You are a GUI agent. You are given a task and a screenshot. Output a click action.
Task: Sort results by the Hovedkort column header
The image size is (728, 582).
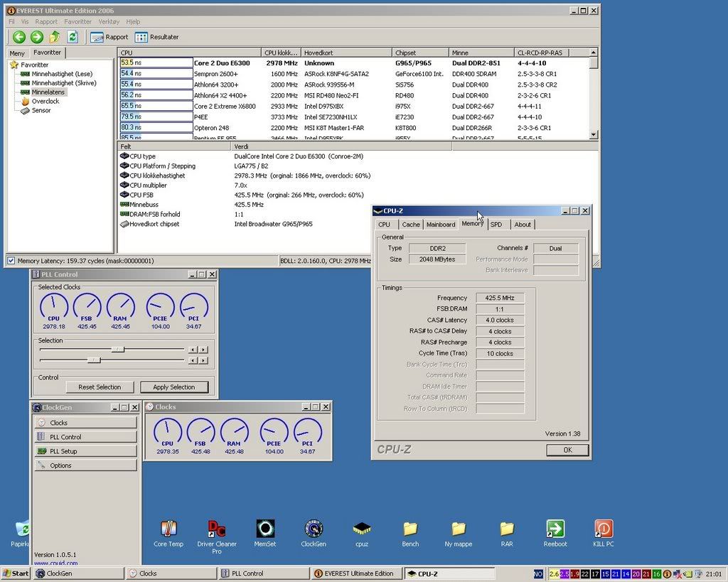[346, 53]
